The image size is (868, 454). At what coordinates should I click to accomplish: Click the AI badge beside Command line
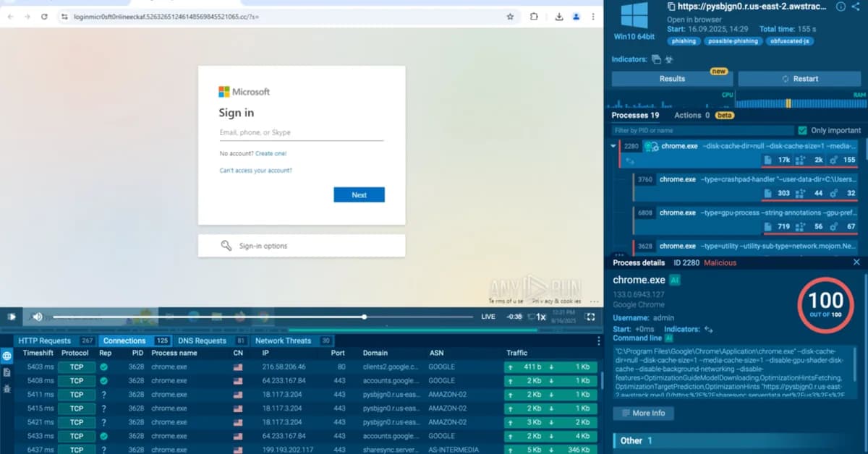coord(669,338)
